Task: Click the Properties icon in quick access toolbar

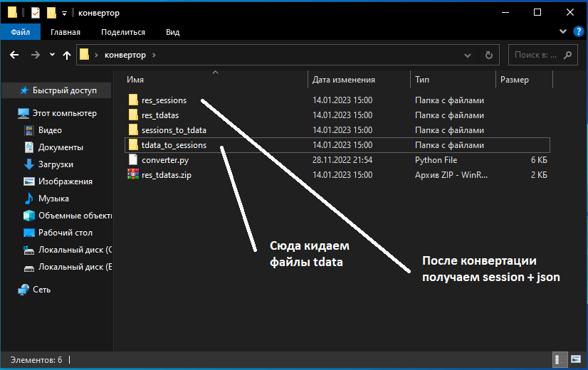Action: pyautogui.click(x=36, y=12)
